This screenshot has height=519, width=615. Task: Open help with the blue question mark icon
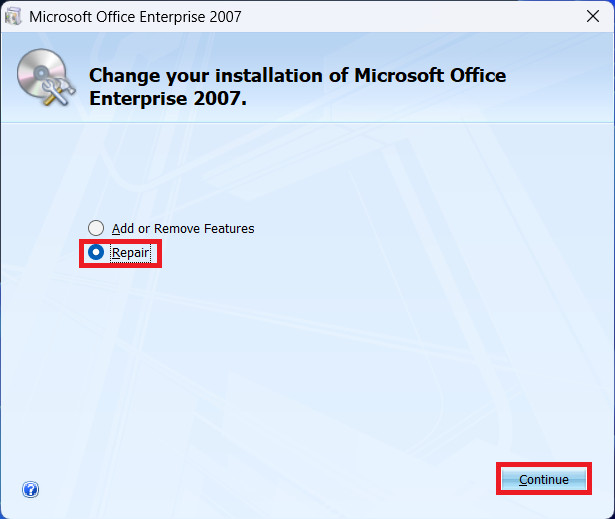30,490
